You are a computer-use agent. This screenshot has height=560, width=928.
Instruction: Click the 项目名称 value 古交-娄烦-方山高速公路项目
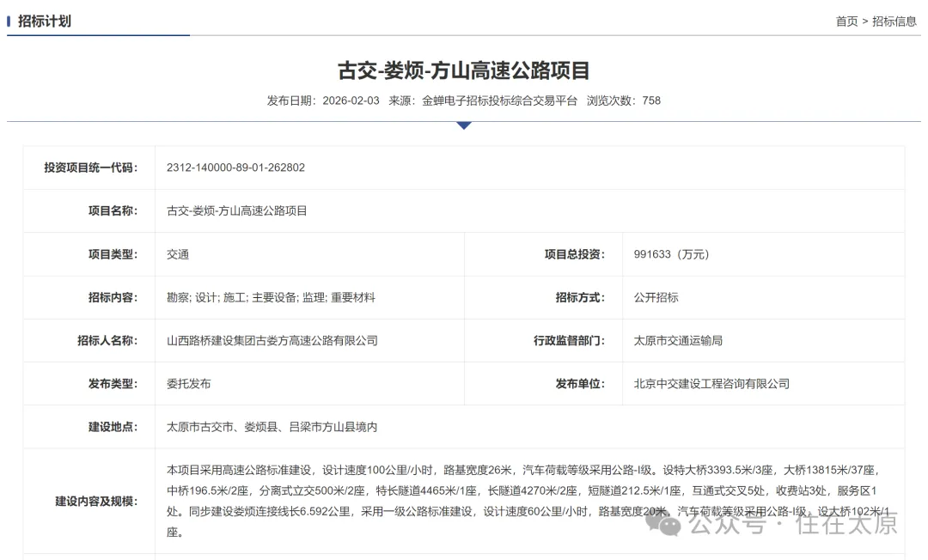pos(237,210)
